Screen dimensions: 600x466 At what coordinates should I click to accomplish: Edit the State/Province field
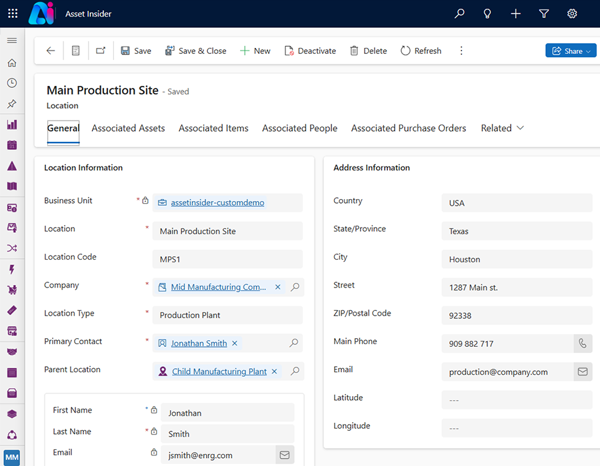coord(517,231)
